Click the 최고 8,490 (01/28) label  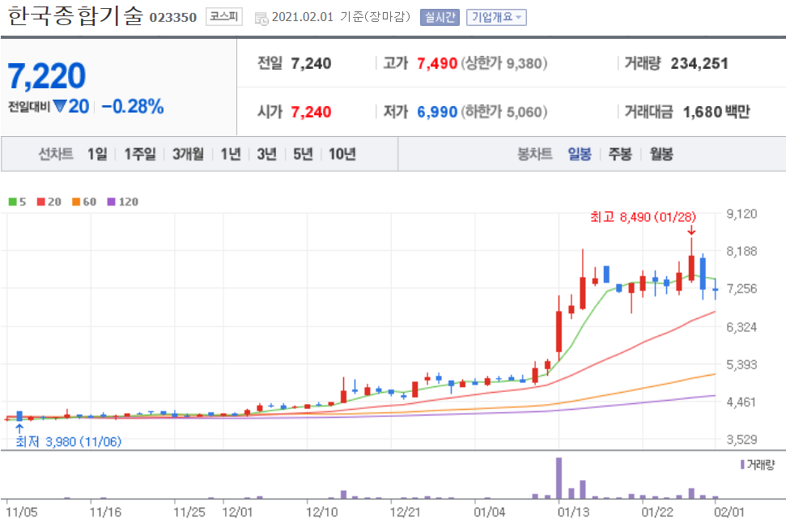coord(644,217)
